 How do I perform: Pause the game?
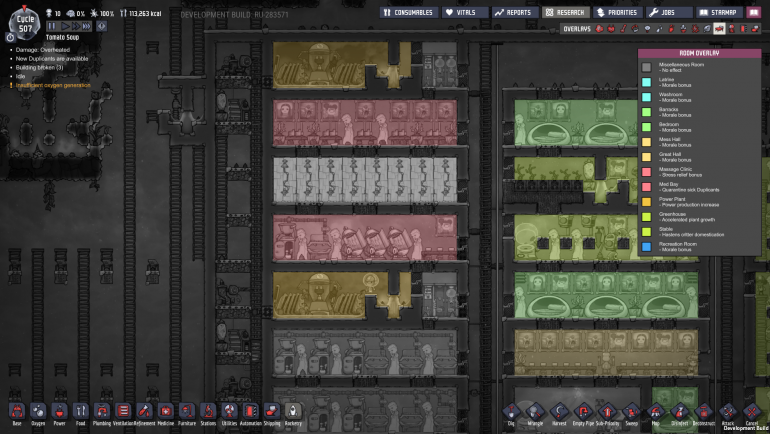coord(52,26)
